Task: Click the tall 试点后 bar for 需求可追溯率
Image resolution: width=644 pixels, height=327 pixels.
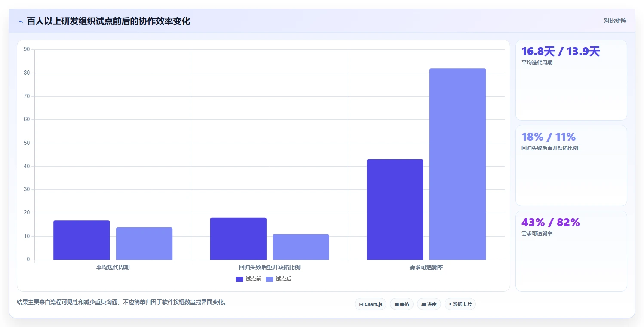Action: tap(458, 164)
